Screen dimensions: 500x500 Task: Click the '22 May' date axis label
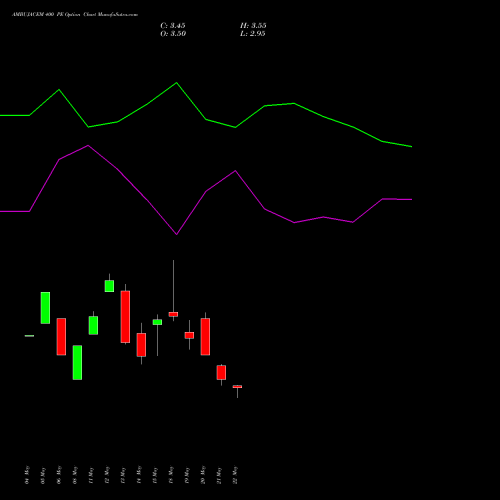[235, 475]
